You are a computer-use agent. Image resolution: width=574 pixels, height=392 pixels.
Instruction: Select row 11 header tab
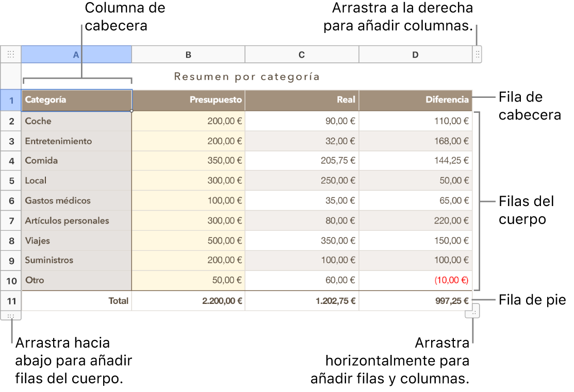point(11,301)
